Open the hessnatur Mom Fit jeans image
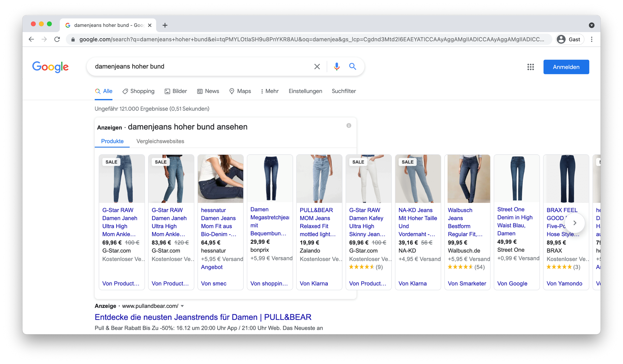Viewport: 623px width, 364px height. [220, 179]
